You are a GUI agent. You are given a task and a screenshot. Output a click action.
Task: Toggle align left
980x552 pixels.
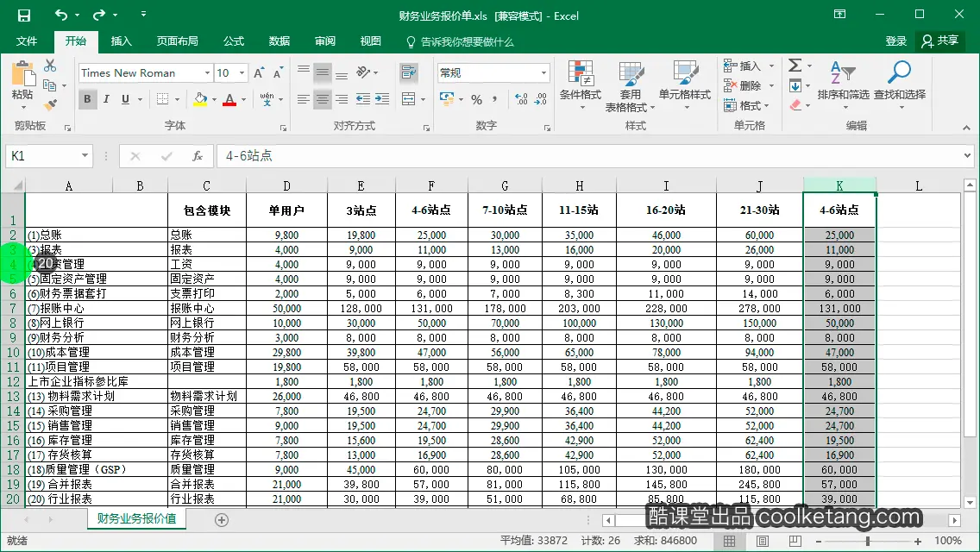[303, 99]
